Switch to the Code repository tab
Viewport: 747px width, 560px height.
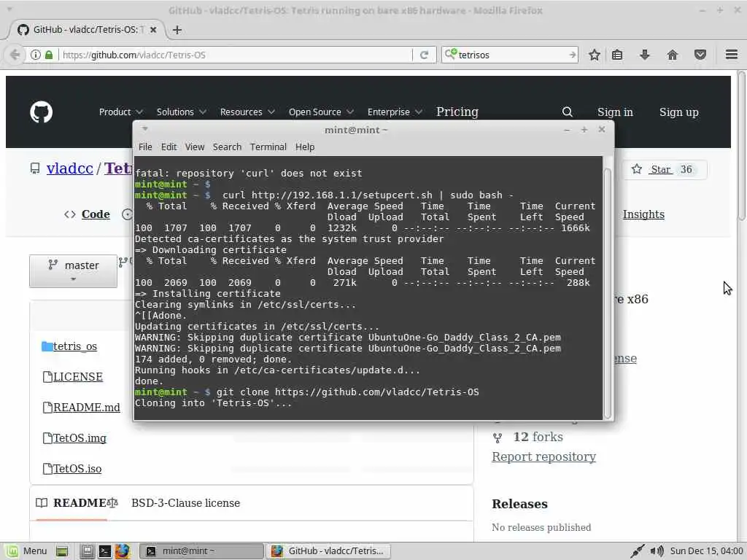click(87, 214)
